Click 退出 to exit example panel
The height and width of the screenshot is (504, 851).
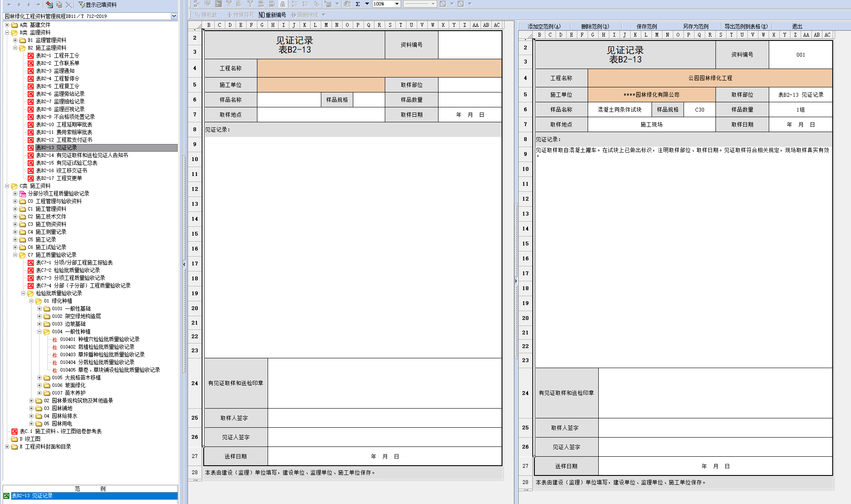click(797, 26)
